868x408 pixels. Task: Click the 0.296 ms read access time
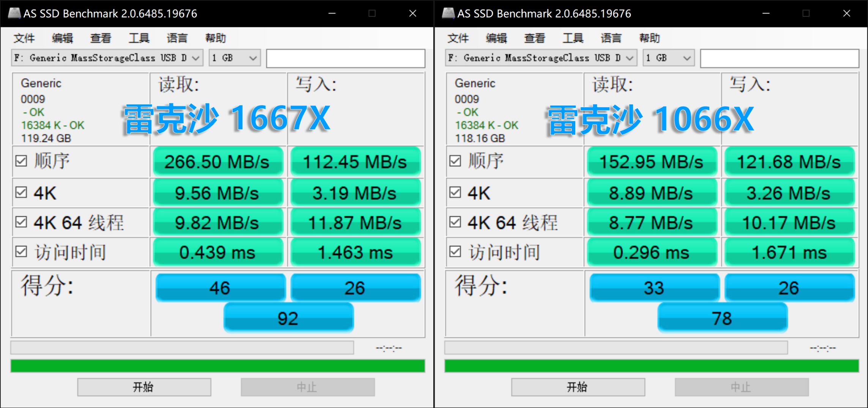click(x=652, y=252)
